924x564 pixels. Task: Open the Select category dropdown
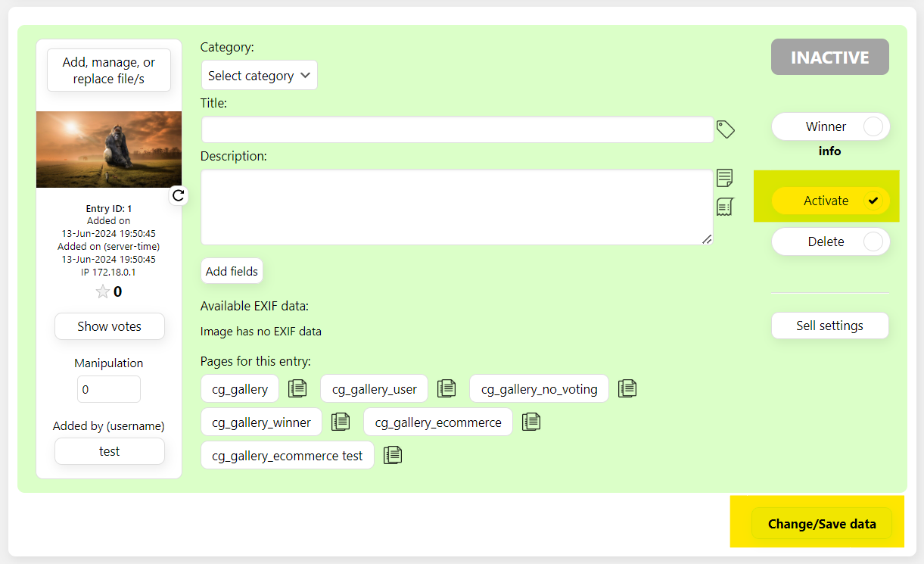[x=259, y=76]
